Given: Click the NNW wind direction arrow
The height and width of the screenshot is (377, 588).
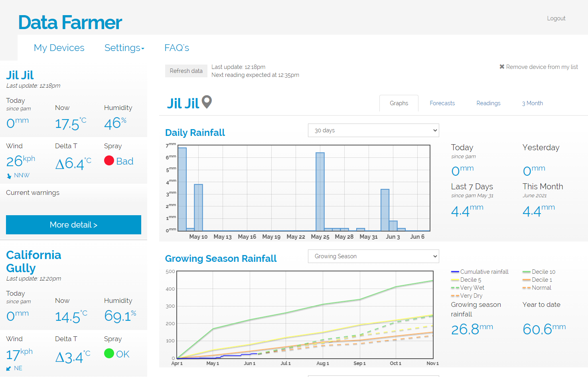Looking at the screenshot, I should pyautogui.click(x=9, y=176).
